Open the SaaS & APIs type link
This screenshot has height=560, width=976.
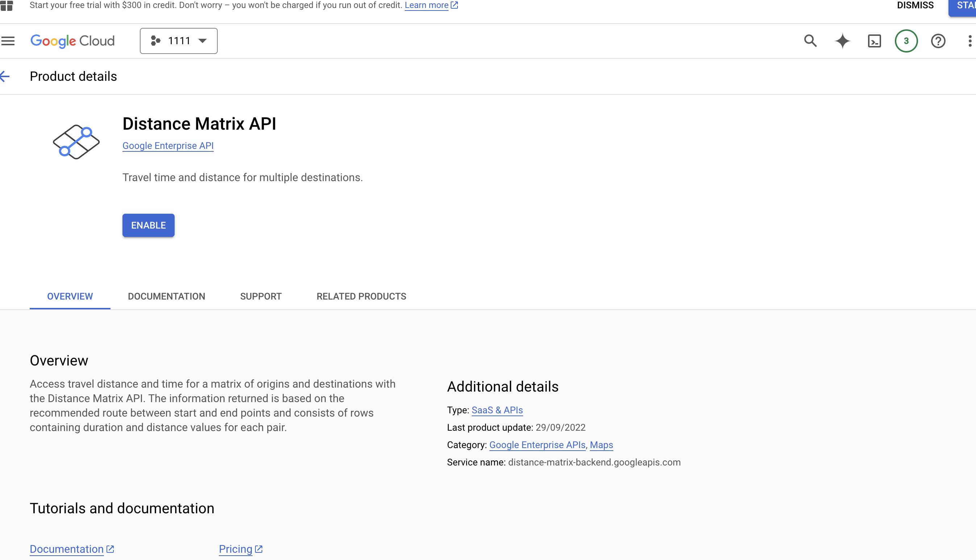pos(497,410)
